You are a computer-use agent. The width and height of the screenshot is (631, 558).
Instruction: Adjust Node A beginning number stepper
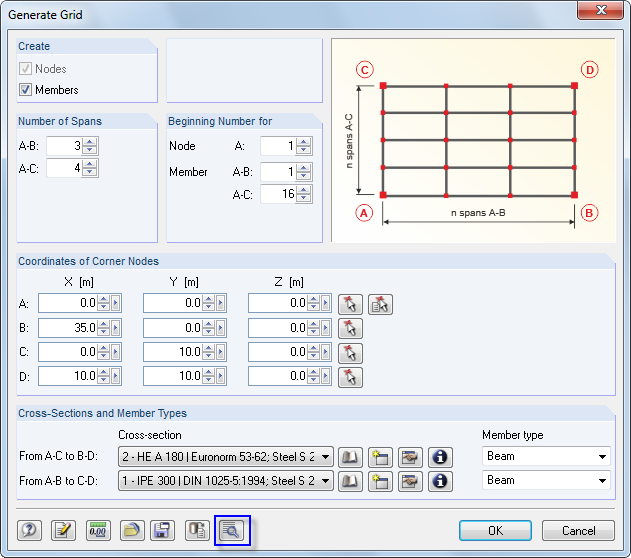pos(304,146)
